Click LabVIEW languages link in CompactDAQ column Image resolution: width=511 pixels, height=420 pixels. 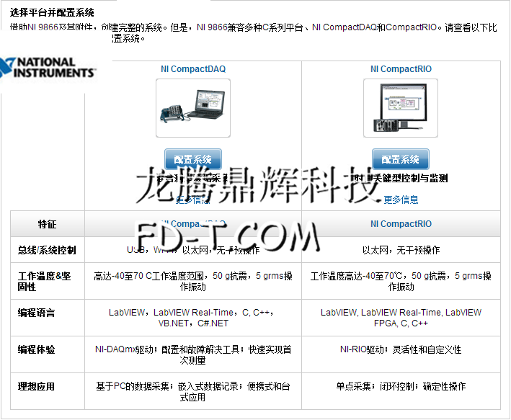coord(192,318)
